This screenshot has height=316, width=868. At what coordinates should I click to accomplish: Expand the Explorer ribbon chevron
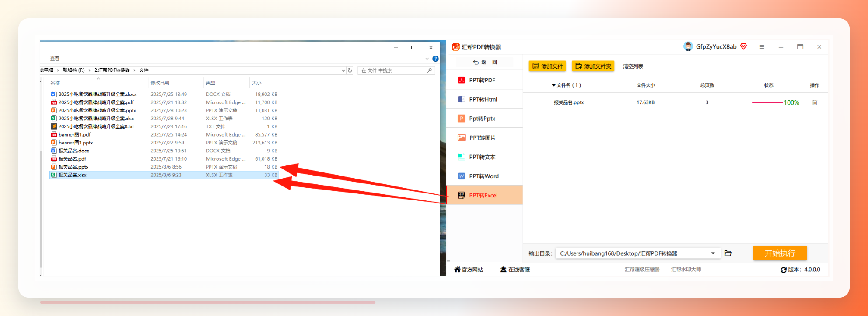click(427, 59)
